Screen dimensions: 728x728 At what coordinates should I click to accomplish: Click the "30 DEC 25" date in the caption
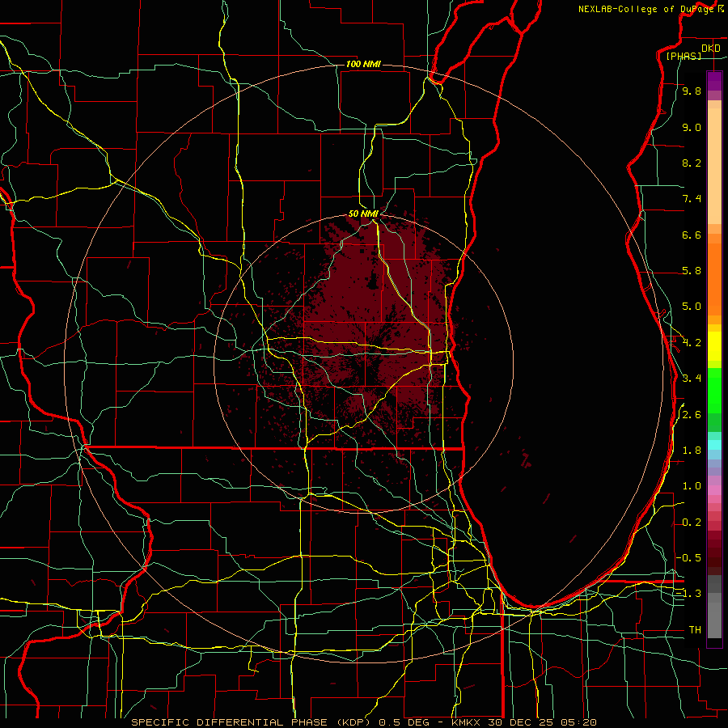click(x=521, y=722)
